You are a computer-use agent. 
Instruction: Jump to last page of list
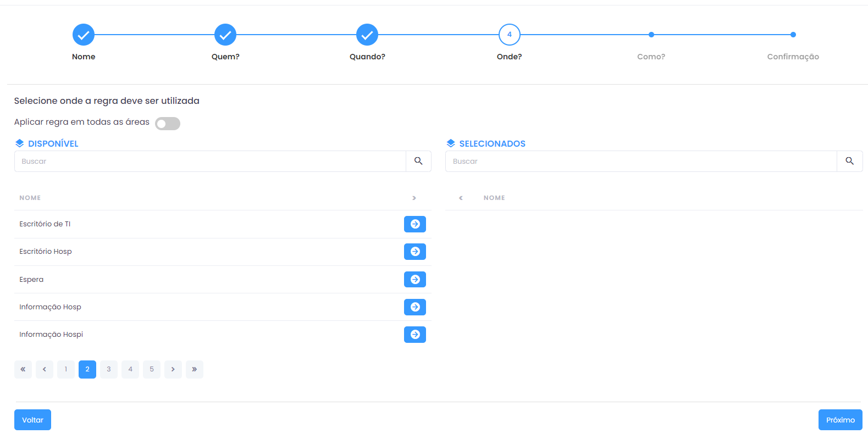click(195, 369)
